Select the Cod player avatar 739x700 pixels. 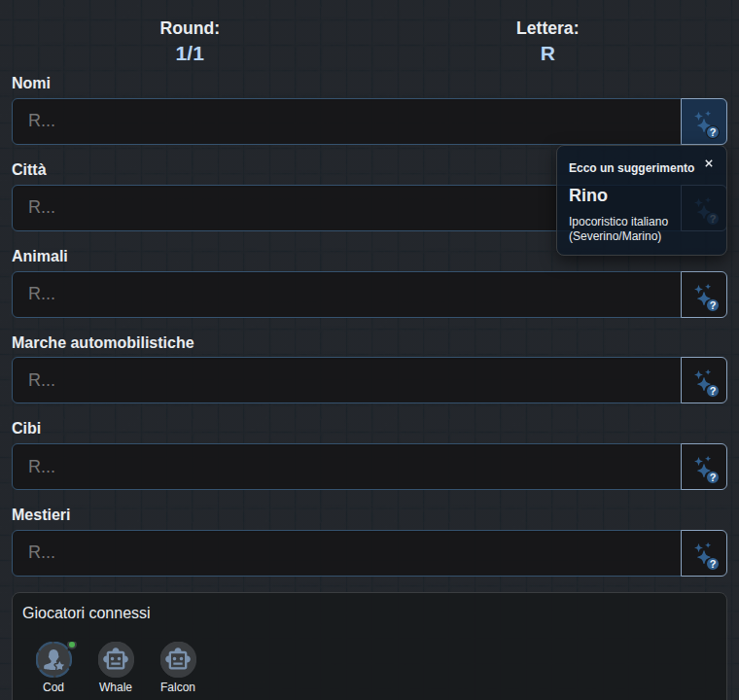(53, 659)
